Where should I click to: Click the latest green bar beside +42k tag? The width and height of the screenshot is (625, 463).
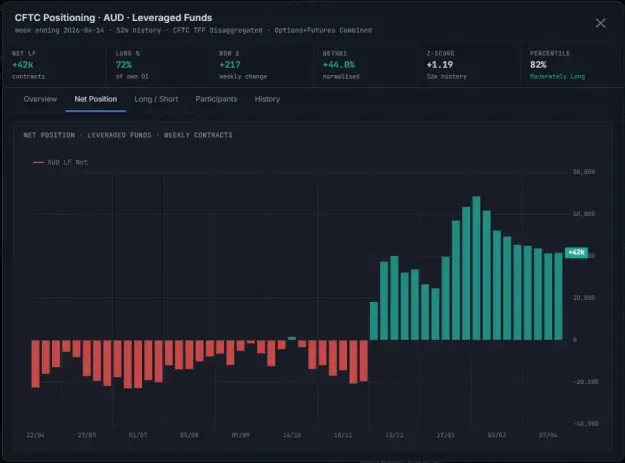click(x=558, y=296)
